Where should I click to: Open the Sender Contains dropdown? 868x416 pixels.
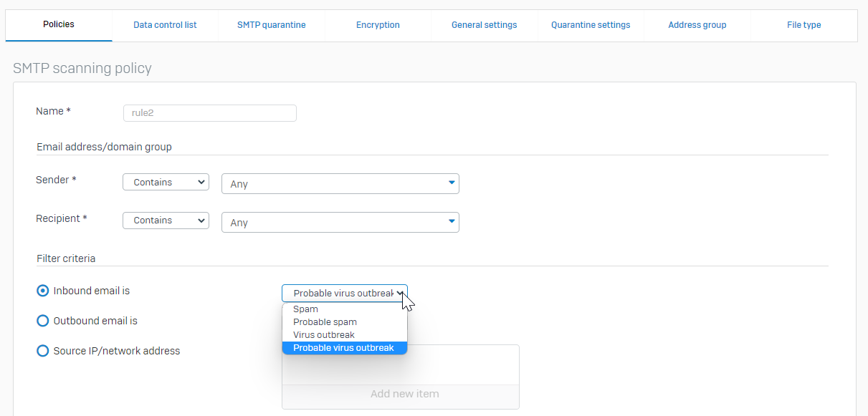click(x=166, y=182)
